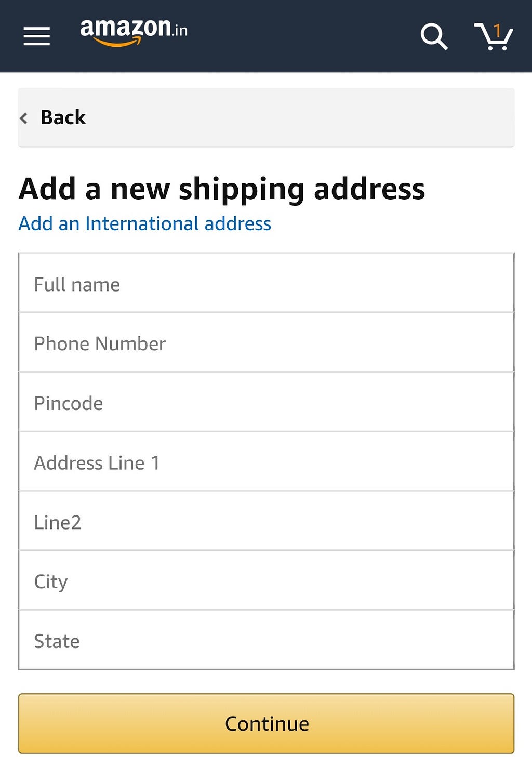
Task: Focus the Full name field
Action: pos(266,284)
